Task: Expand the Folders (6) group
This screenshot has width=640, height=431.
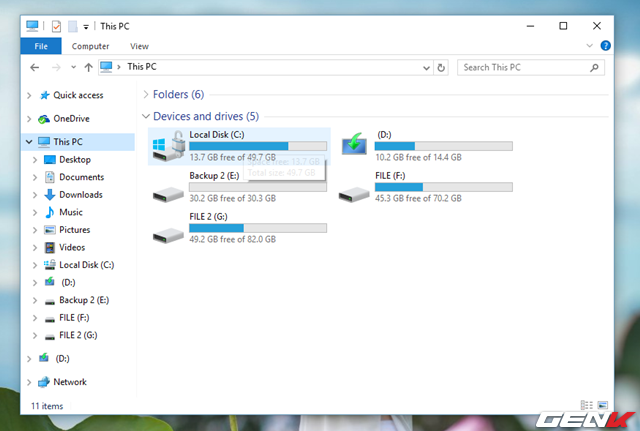Action: (146, 95)
